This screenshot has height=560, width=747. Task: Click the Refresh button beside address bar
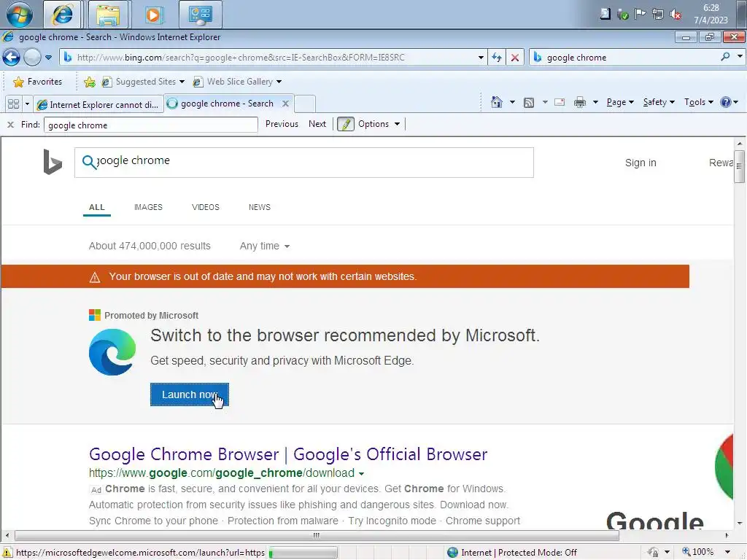497,58
